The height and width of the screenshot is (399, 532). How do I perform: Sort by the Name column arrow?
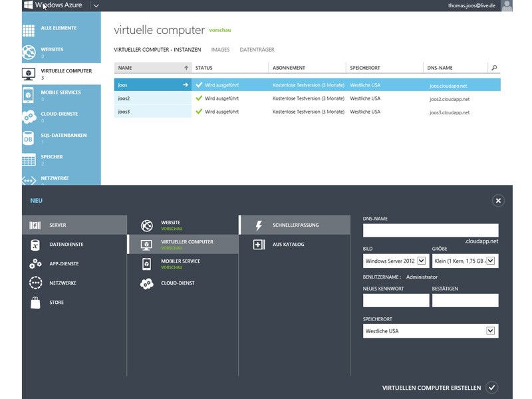click(x=186, y=68)
